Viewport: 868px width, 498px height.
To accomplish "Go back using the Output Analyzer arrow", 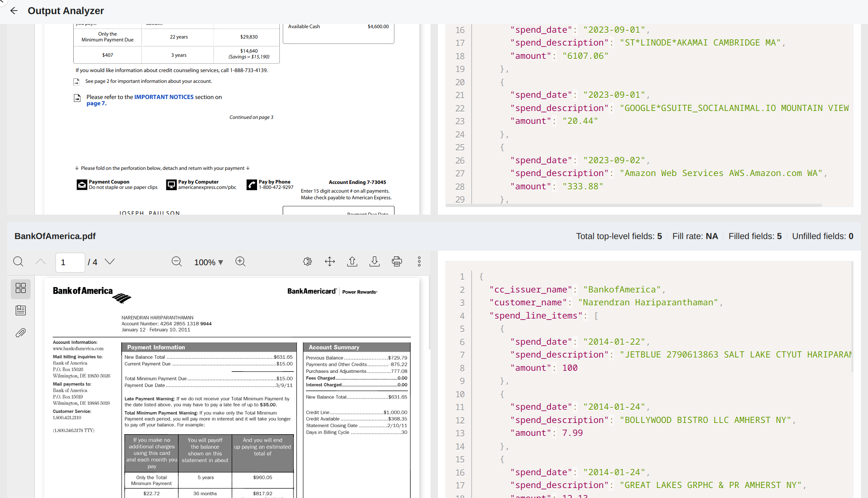I will [x=14, y=11].
